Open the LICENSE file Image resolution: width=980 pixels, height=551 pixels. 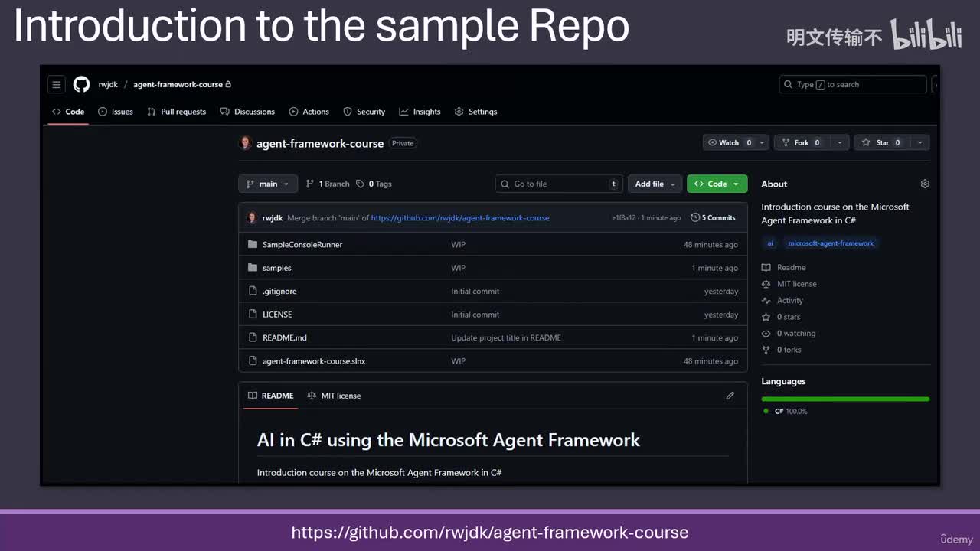[277, 315]
